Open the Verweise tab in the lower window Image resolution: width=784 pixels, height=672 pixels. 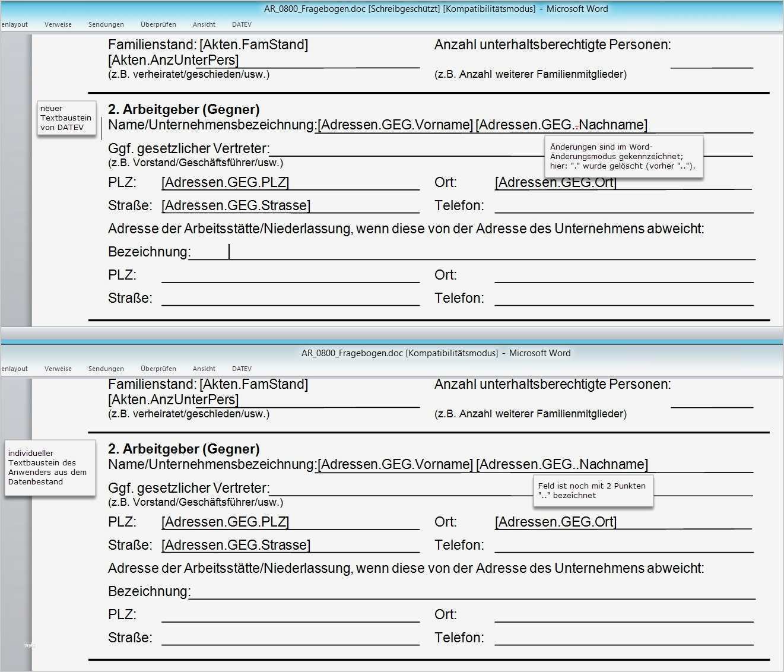[58, 368]
